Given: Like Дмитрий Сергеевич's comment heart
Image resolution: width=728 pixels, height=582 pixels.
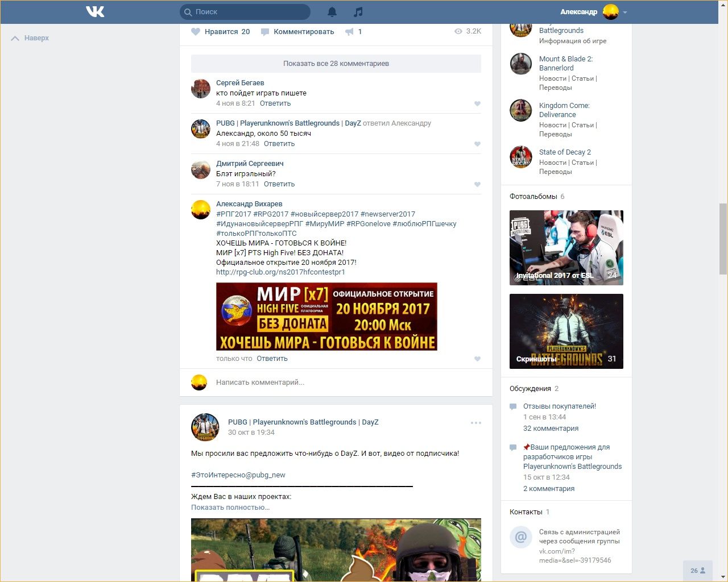Looking at the screenshot, I should click(x=477, y=184).
